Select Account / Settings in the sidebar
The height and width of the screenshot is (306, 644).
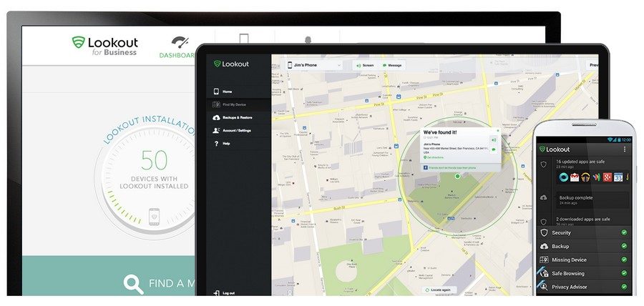point(236,130)
